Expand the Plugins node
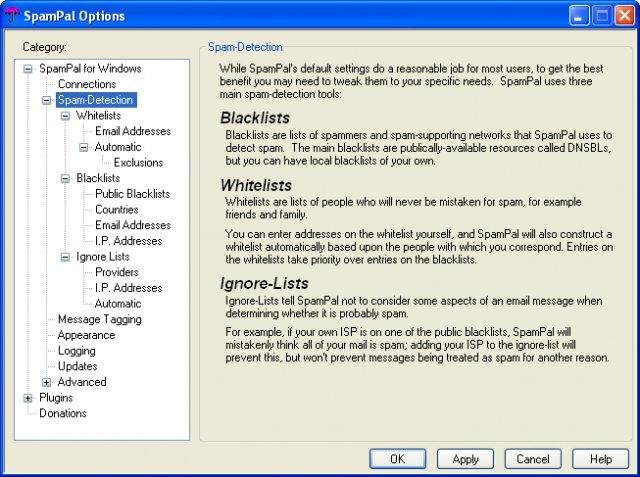This screenshot has height=477, width=640. tap(28, 398)
